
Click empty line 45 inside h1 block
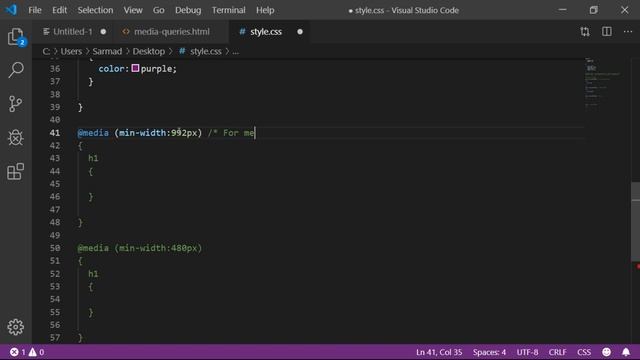tap(331, 184)
